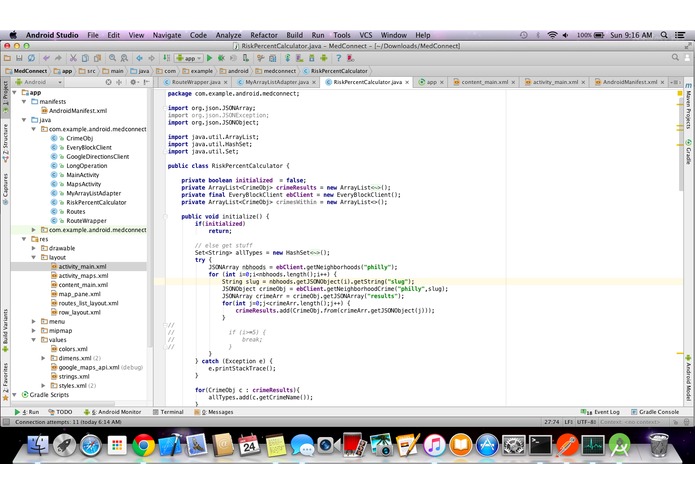The height and width of the screenshot is (494, 695).
Task: Toggle the Build Variants side panel
Action: (5, 330)
